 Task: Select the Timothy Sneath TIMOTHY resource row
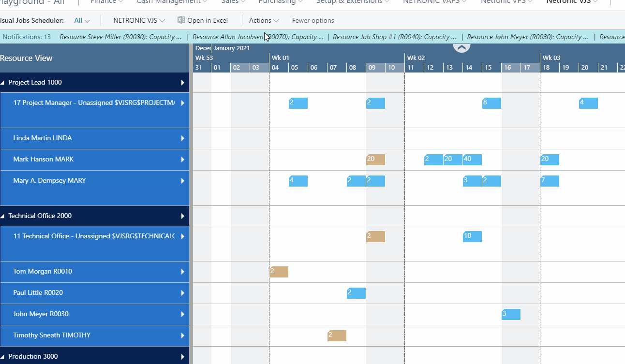tap(94, 335)
